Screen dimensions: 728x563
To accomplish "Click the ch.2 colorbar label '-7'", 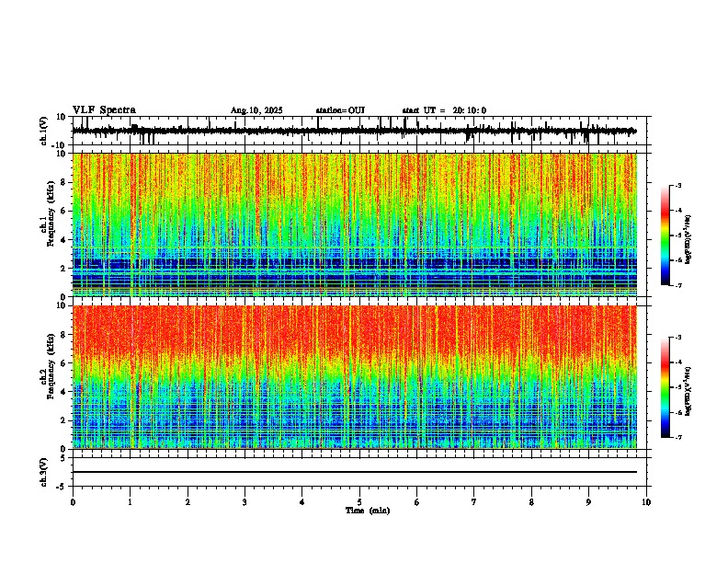I will (677, 437).
